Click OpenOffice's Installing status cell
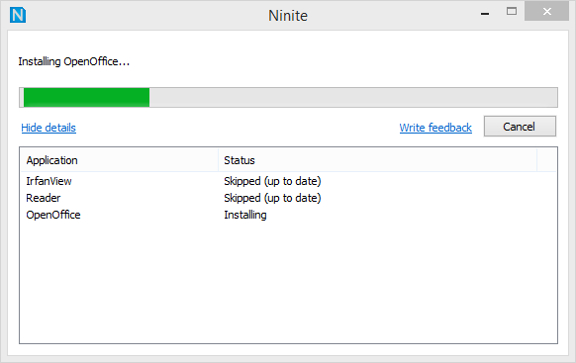Screen dimensions: 576x363 (245, 215)
